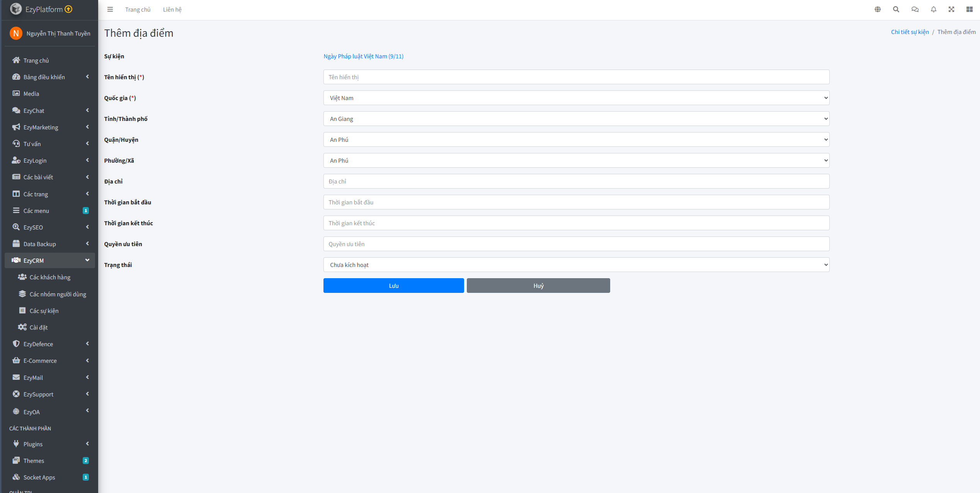The height and width of the screenshot is (493, 980).
Task: Open Các sự kiện in sidebar
Action: [x=44, y=311]
